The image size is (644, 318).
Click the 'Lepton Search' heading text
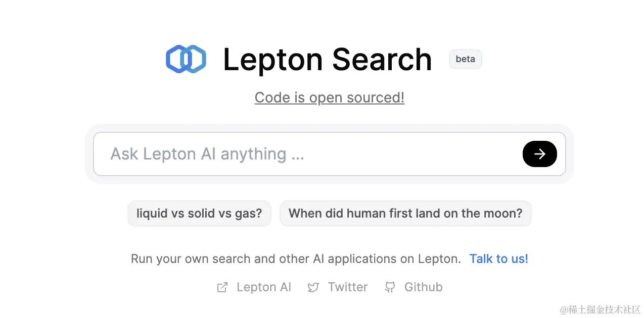pyautogui.click(x=328, y=59)
